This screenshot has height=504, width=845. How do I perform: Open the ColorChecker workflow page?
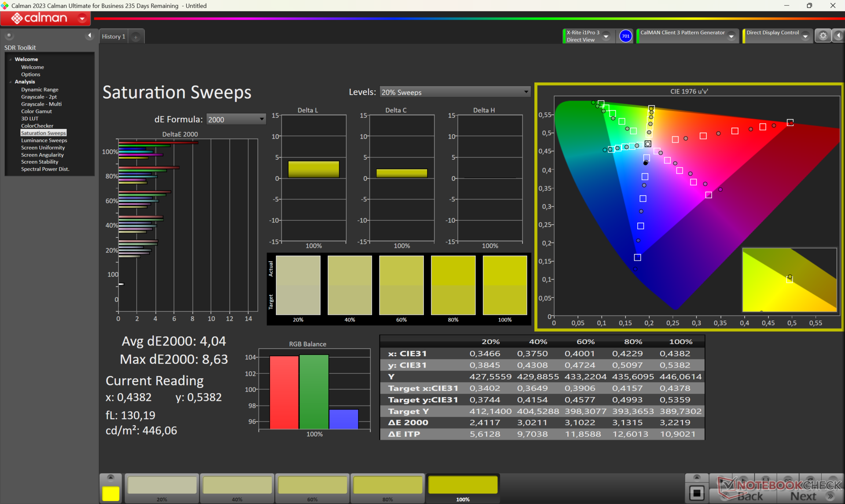(x=37, y=126)
